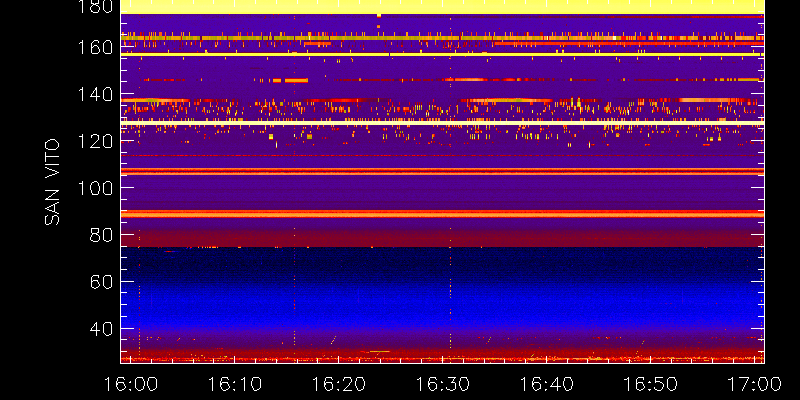Click the 16:30 time axis label
800x400 pixels.
(x=443, y=384)
